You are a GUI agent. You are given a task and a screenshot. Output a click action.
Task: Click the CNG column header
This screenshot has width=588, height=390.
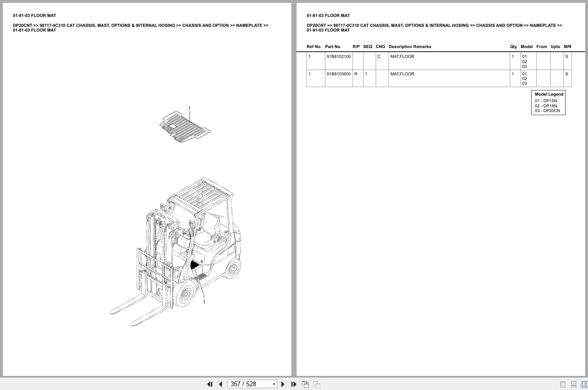pyautogui.click(x=381, y=47)
